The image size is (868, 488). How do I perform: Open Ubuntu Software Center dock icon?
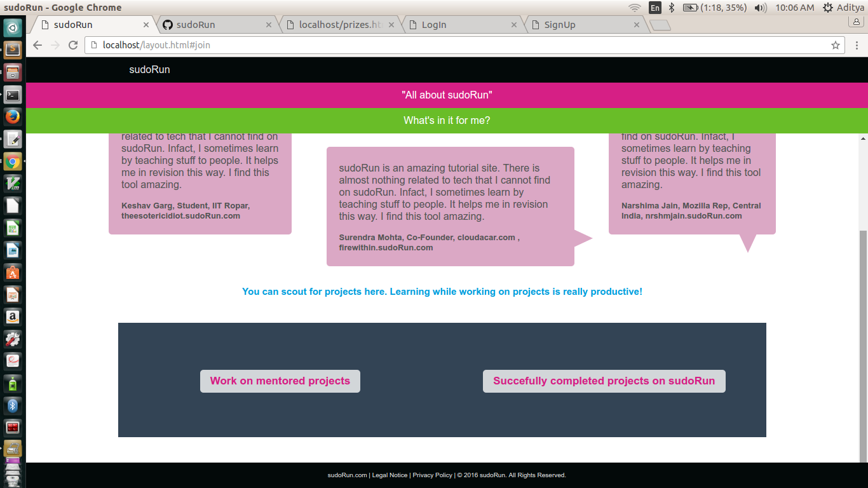(13, 273)
